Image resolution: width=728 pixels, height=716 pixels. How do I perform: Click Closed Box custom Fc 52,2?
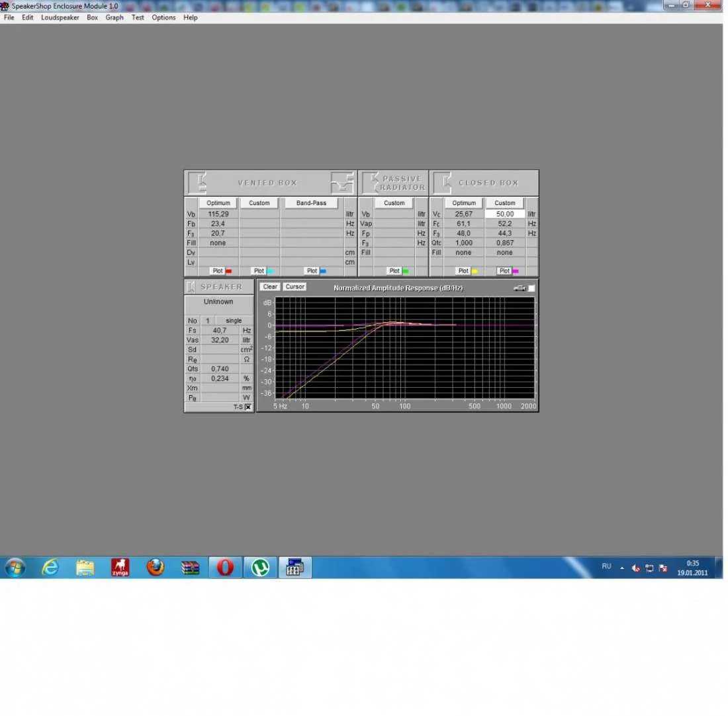point(505,224)
